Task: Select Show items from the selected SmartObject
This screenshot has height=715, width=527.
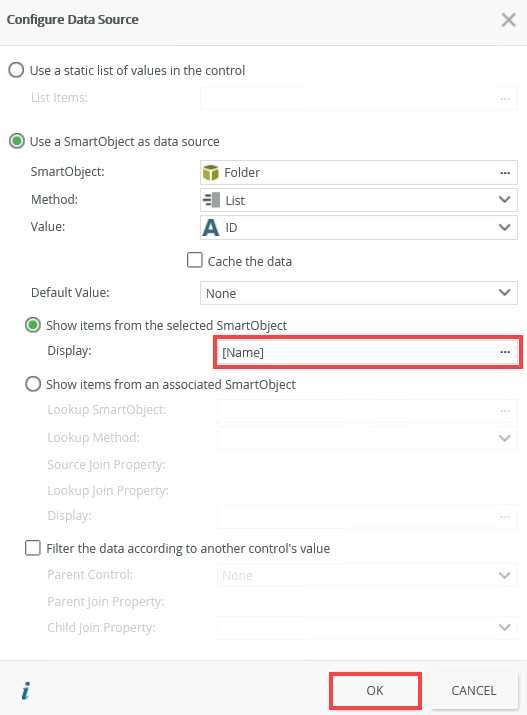Action: tap(33, 325)
